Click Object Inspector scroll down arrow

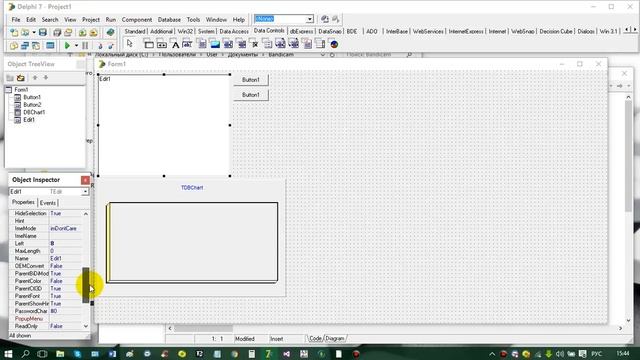pos(86,327)
